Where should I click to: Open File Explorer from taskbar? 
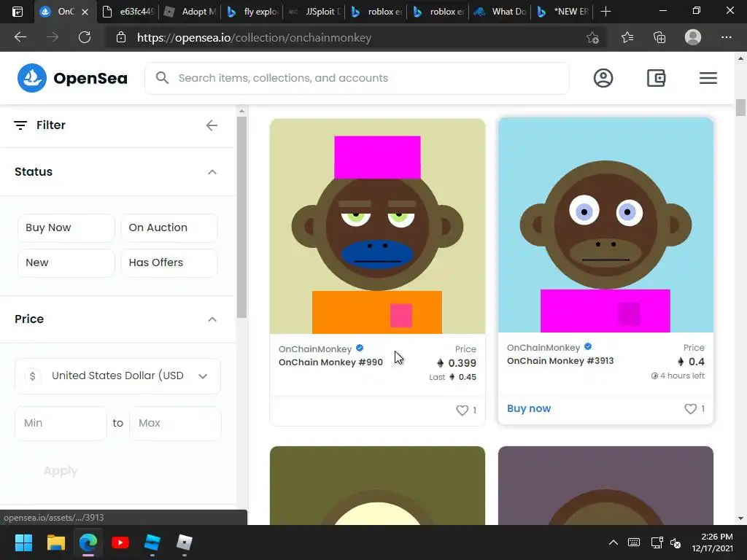(x=55, y=542)
